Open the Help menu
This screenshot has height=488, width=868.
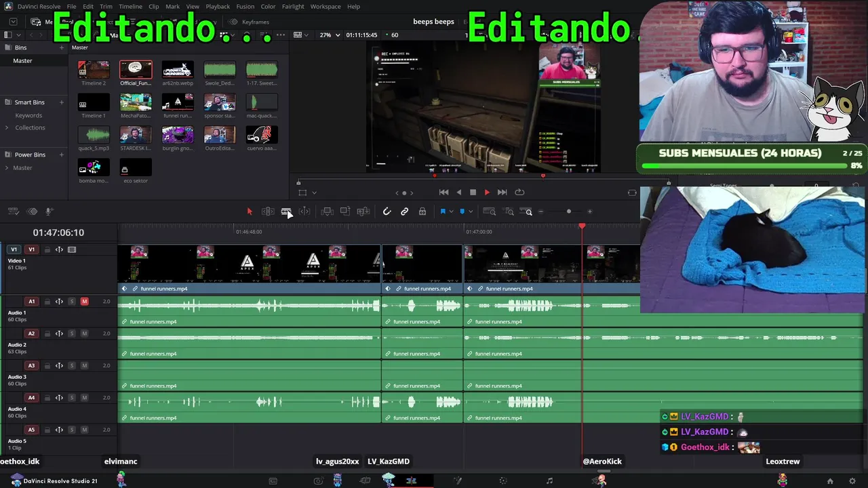pos(354,7)
